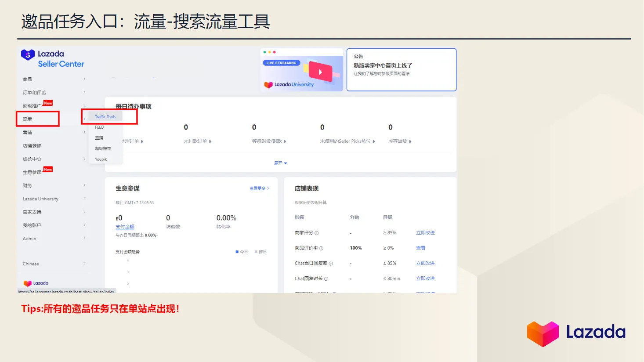Click the Lazada logo in the bottom-right corner
This screenshot has width=644, height=362.
coord(575,333)
